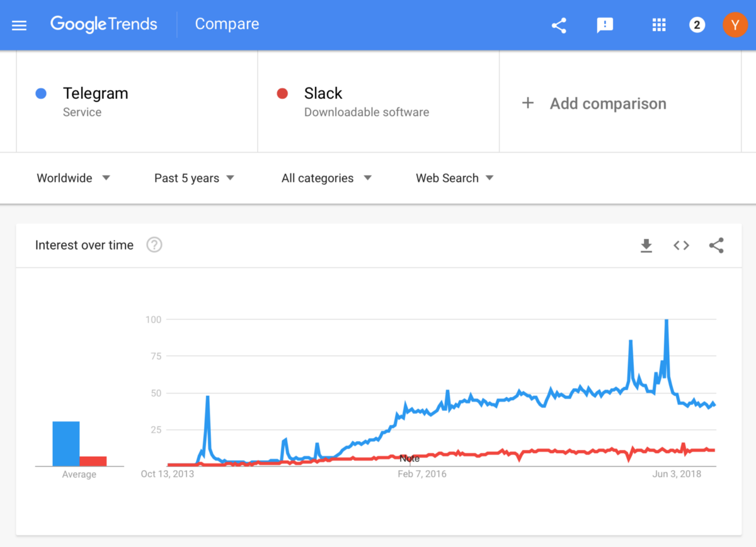
Task: Expand the Worldwide region dropdown
Action: [73, 178]
